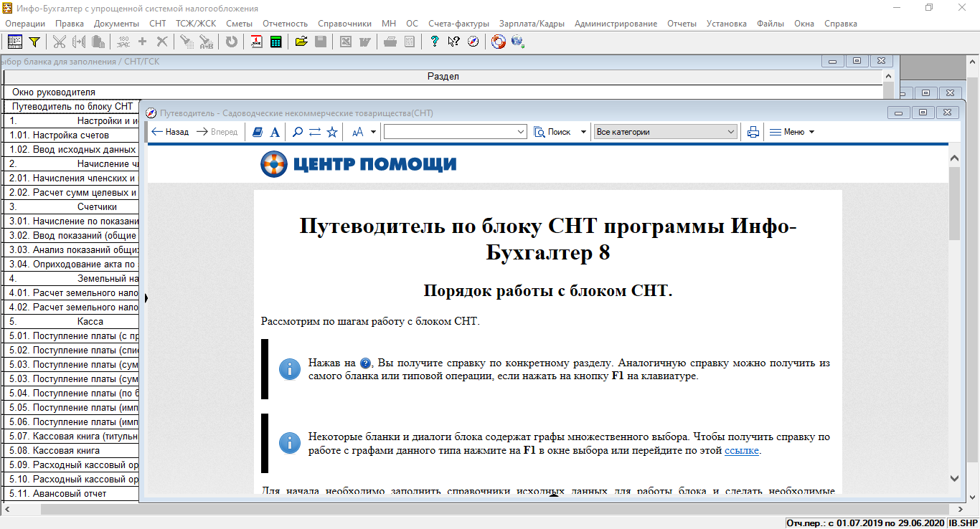Open the Зарплата/Кадры menu
This screenshot has width=980, height=529.
532,24
